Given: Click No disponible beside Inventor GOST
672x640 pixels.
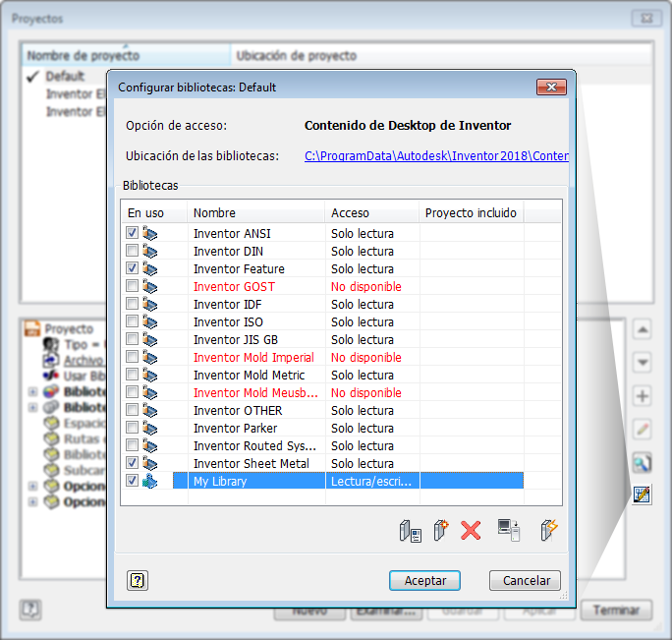Looking at the screenshot, I should 366,286.
